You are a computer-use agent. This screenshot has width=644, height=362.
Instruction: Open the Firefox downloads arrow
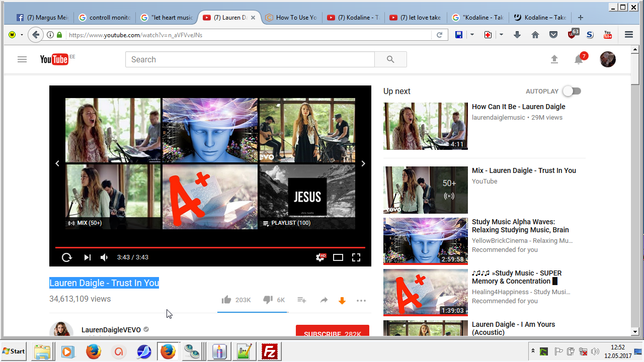tap(517, 35)
